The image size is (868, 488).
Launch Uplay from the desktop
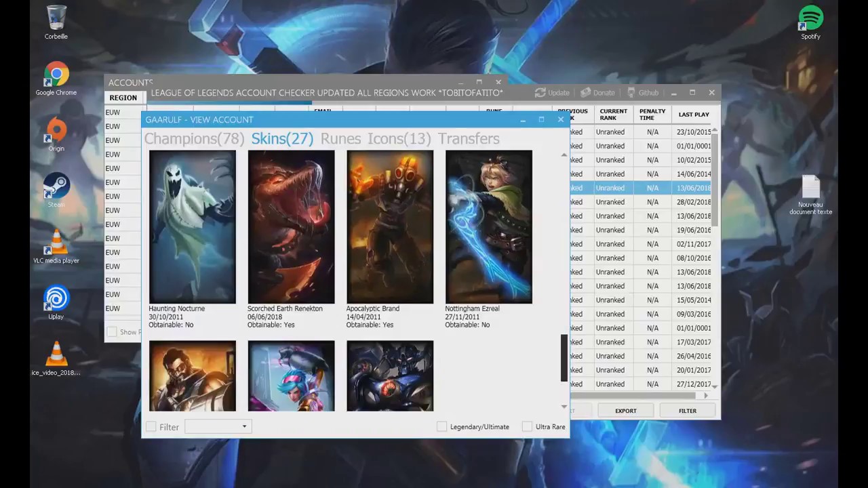click(x=56, y=302)
